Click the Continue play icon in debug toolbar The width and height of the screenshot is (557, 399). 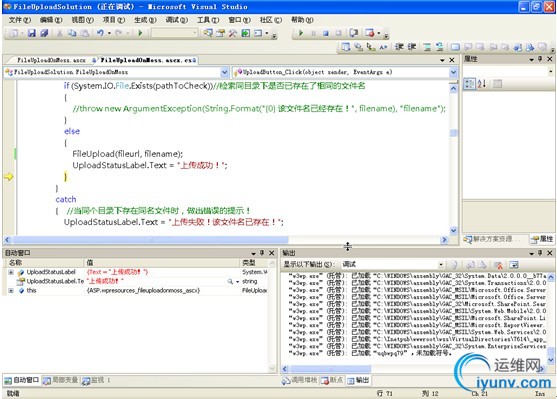pos(301,33)
